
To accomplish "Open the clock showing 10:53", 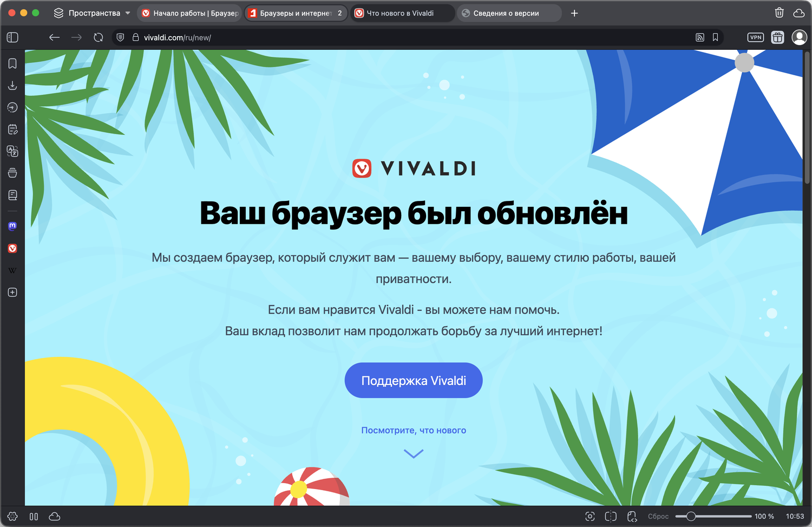I will pos(795,517).
